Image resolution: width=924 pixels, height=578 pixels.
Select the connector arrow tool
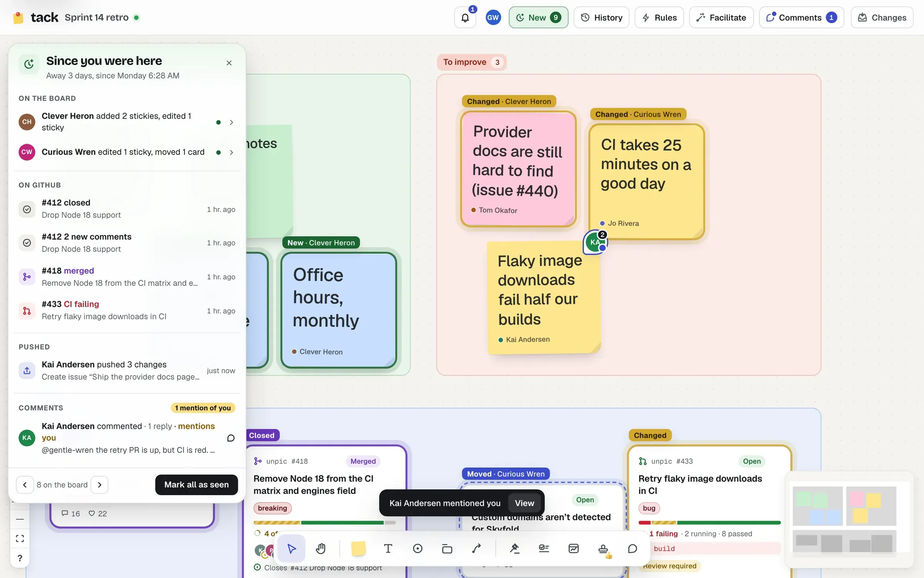pyautogui.click(x=476, y=548)
